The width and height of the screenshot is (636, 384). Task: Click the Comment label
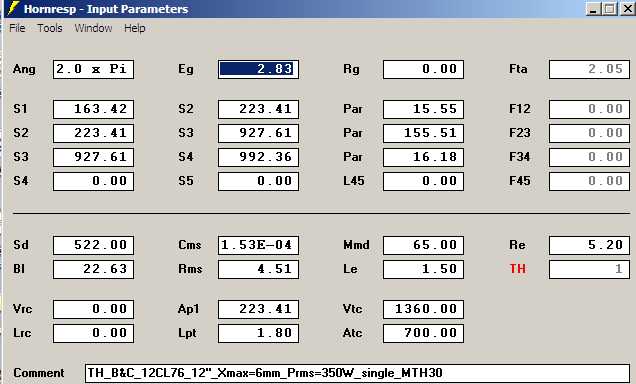39,373
